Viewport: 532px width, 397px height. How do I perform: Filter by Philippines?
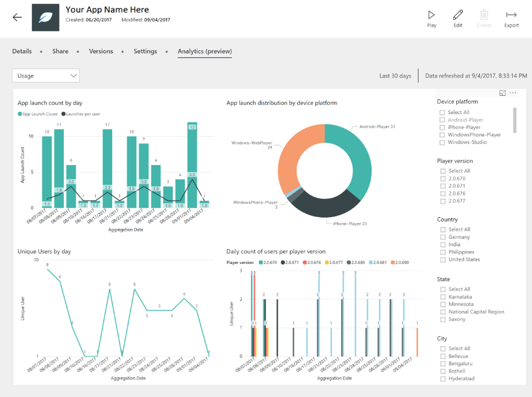click(x=443, y=252)
